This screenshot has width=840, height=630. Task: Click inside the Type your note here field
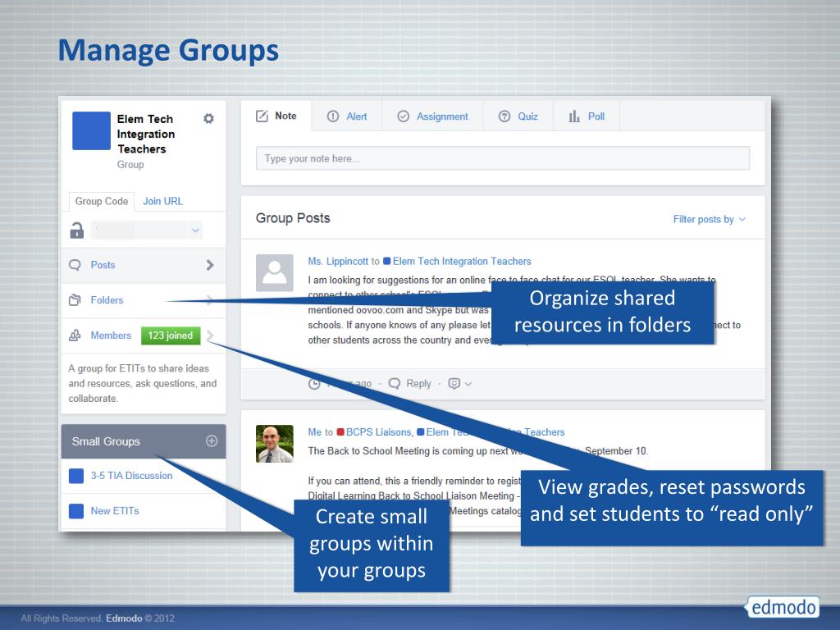tap(503, 158)
